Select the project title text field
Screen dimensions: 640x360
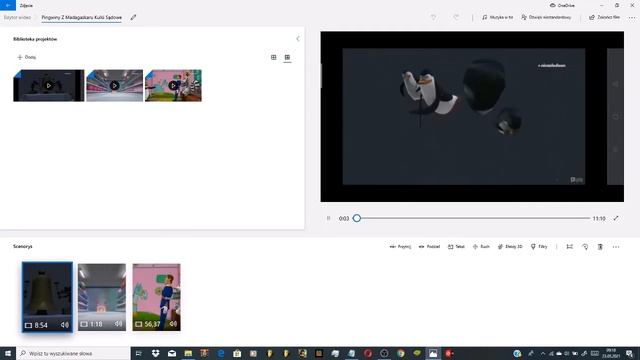[x=82, y=18]
